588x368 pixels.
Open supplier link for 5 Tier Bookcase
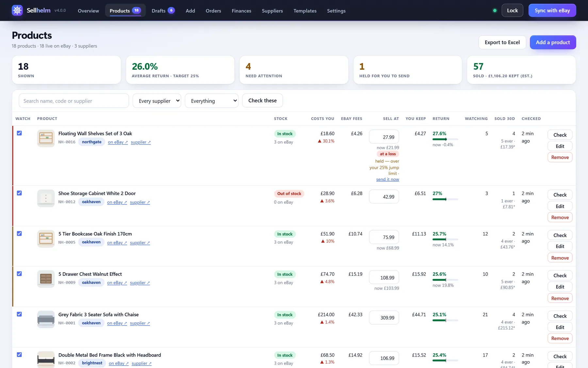pyautogui.click(x=140, y=242)
